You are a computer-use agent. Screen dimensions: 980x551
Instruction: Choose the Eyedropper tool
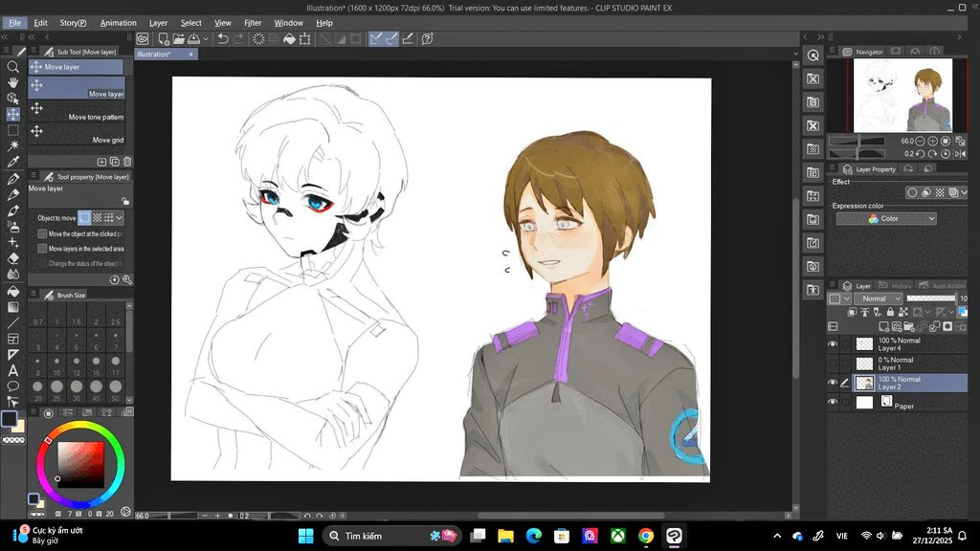[x=13, y=162]
